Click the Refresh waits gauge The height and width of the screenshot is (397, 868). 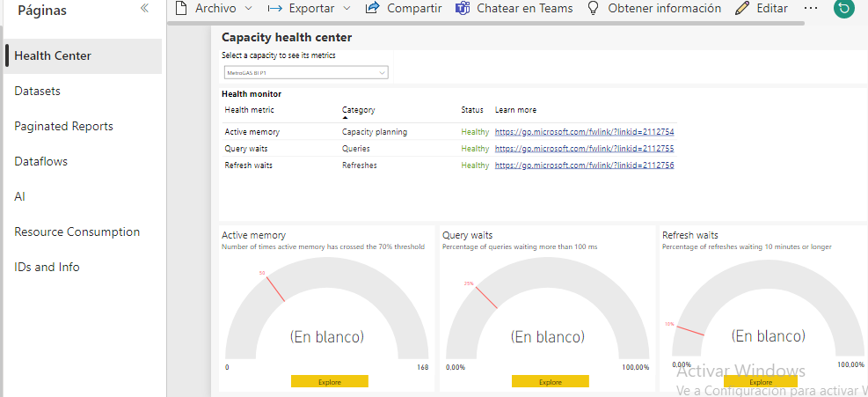point(769,308)
